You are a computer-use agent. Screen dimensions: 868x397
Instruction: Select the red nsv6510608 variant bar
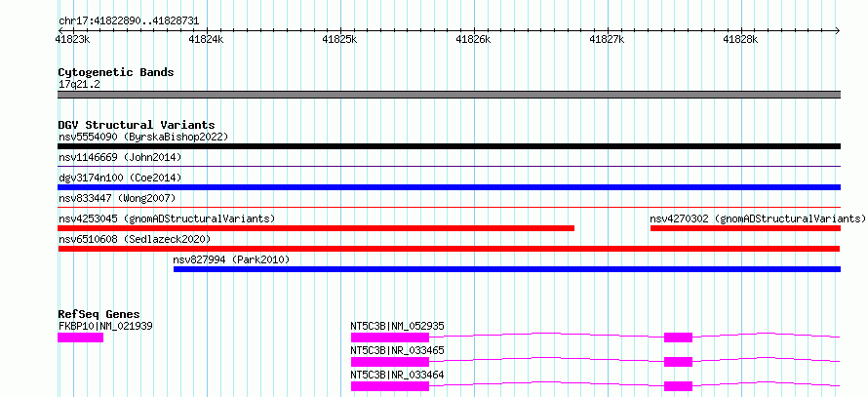point(449,249)
